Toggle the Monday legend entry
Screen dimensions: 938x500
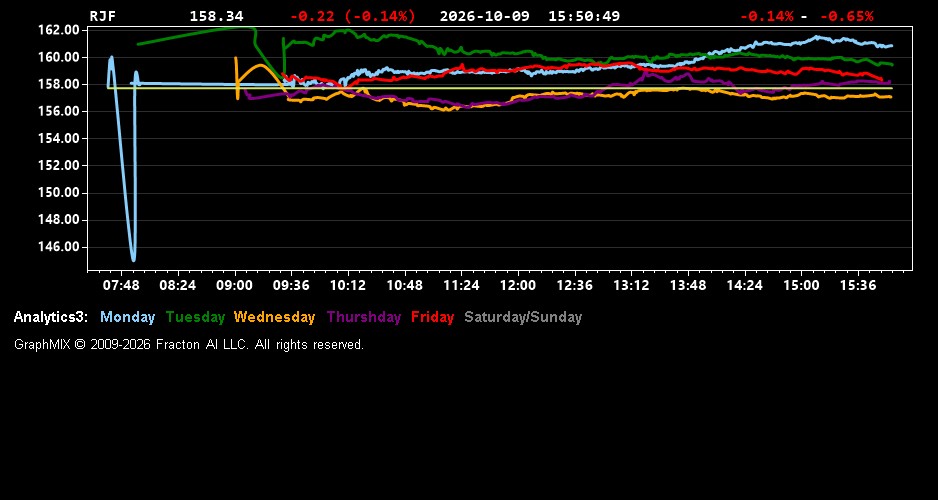coord(127,317)
